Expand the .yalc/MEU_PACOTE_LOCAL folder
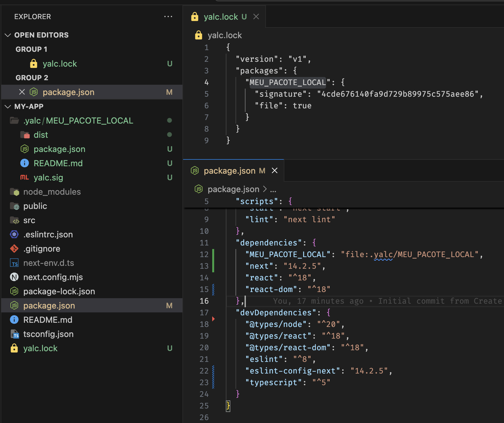The width and height of the screenshot is (504, 423). coord(92,121)
